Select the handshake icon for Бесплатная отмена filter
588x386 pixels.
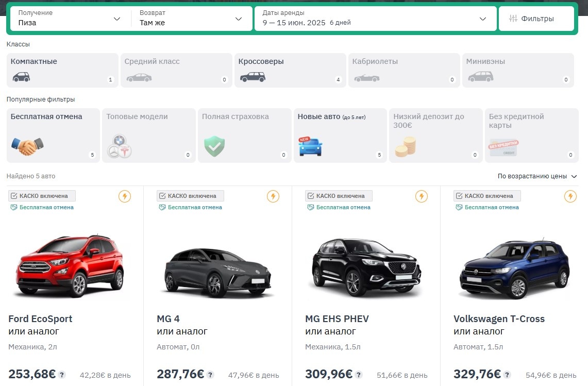[x=26, y=146]
